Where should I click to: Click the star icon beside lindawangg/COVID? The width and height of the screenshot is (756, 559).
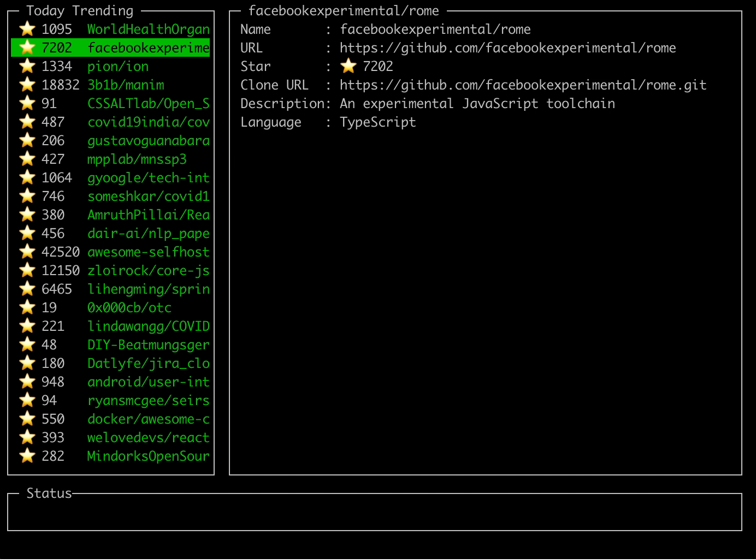coord(27,326)
